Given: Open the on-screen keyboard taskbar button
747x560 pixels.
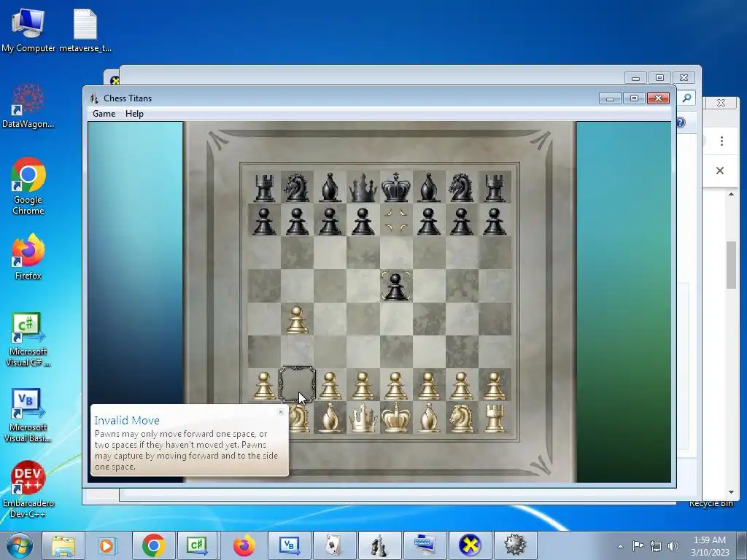Looking at the screenshot, I should tap(425, 545).
